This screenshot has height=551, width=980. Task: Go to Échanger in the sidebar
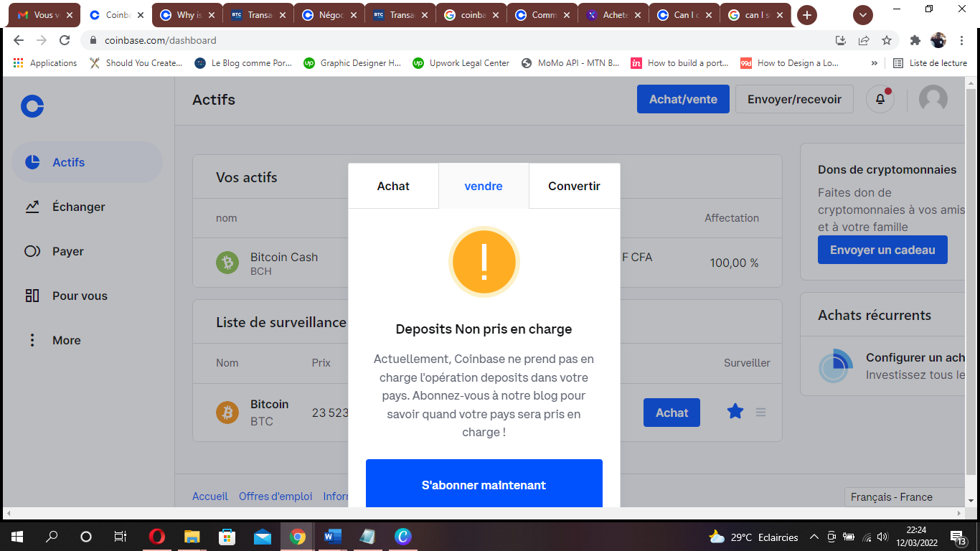tap(87, 207)
